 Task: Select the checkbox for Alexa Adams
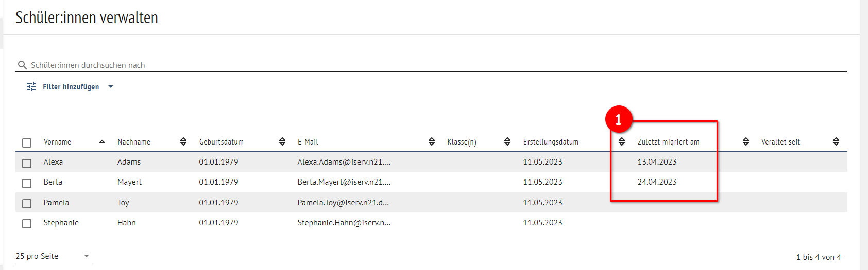[x=27, y=163]
